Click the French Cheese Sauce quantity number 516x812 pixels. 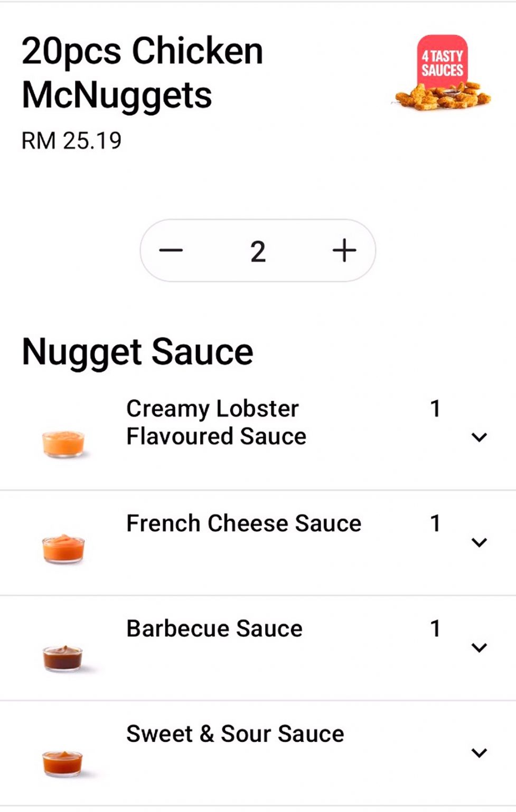(435, 523)
